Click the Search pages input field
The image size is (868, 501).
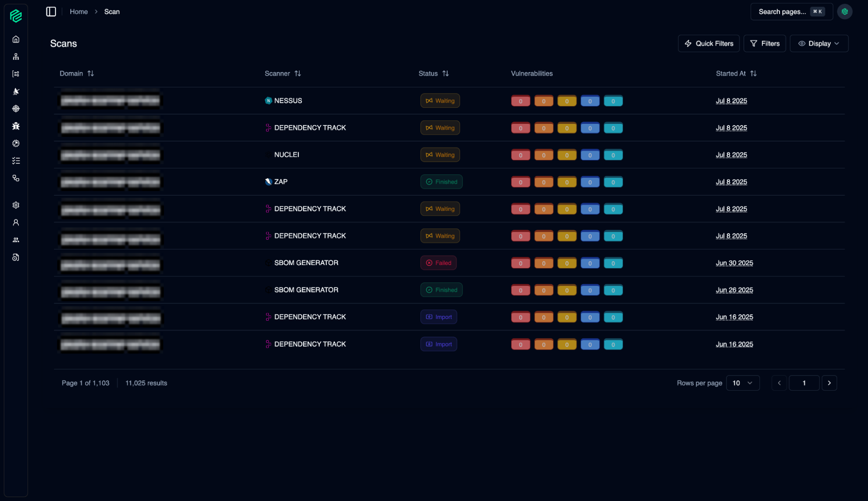click(x=782, y=12)
